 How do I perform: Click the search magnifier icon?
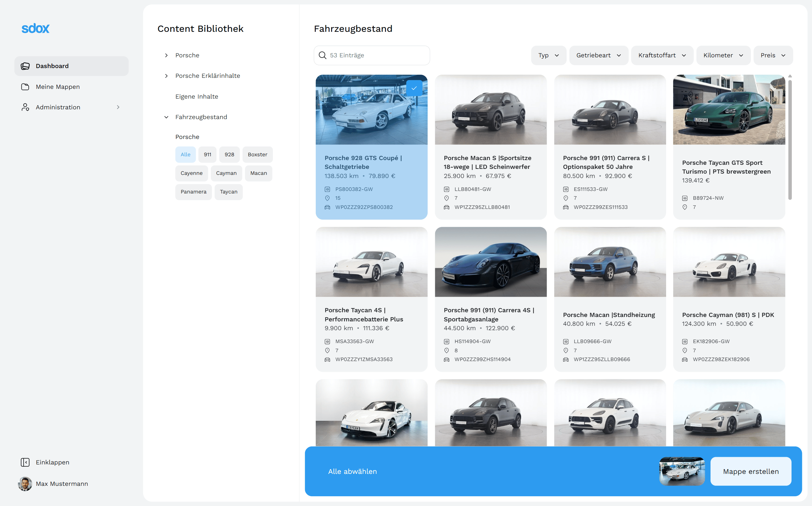click(322, 55)
